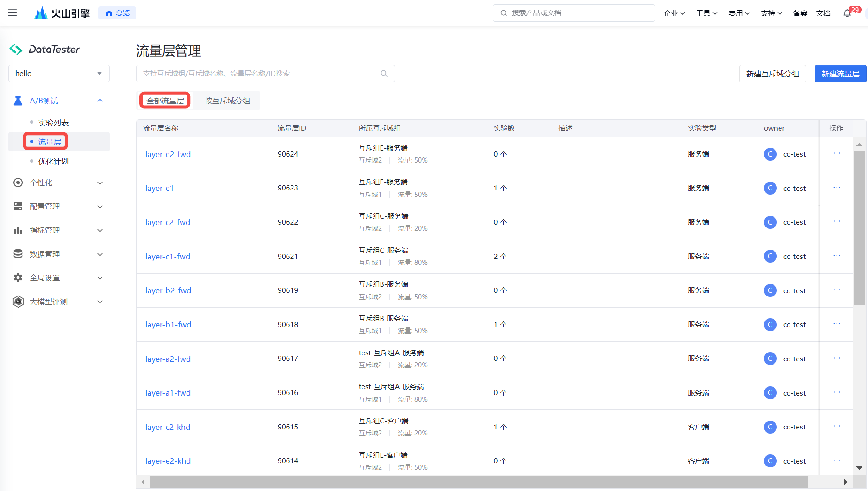Open the 工具 top dropdown
The width and height of the screenshot is (868, 491).
(706, 13)
